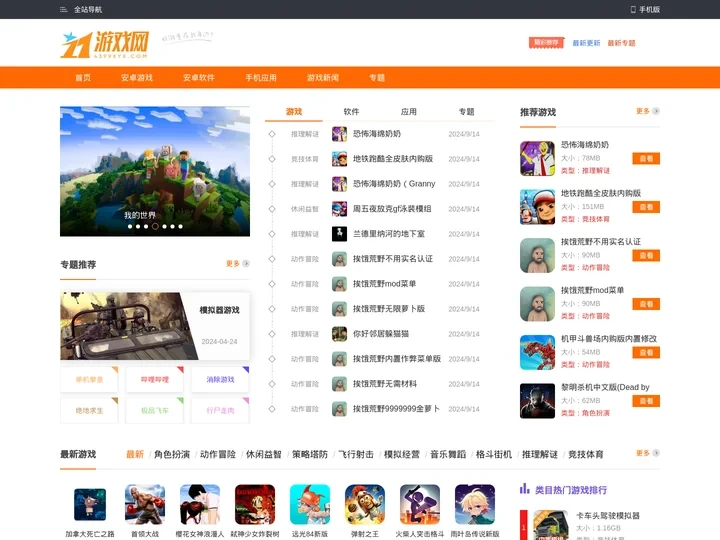Click recommended 恐怖海绵奶奶 game icon

point(537,158)
